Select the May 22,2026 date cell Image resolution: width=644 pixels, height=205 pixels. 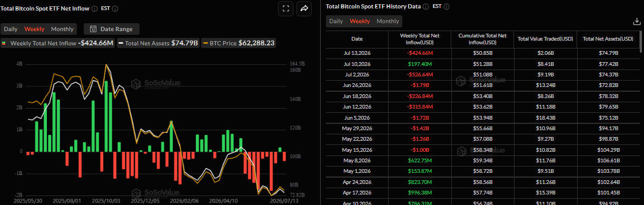pos(356,139)
